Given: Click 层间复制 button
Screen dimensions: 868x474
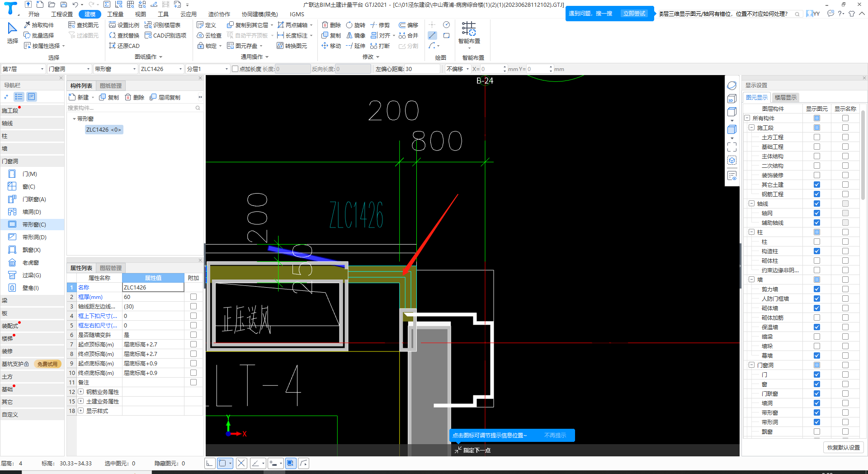Looking at the screenshot, I should (x=165, y=97).
